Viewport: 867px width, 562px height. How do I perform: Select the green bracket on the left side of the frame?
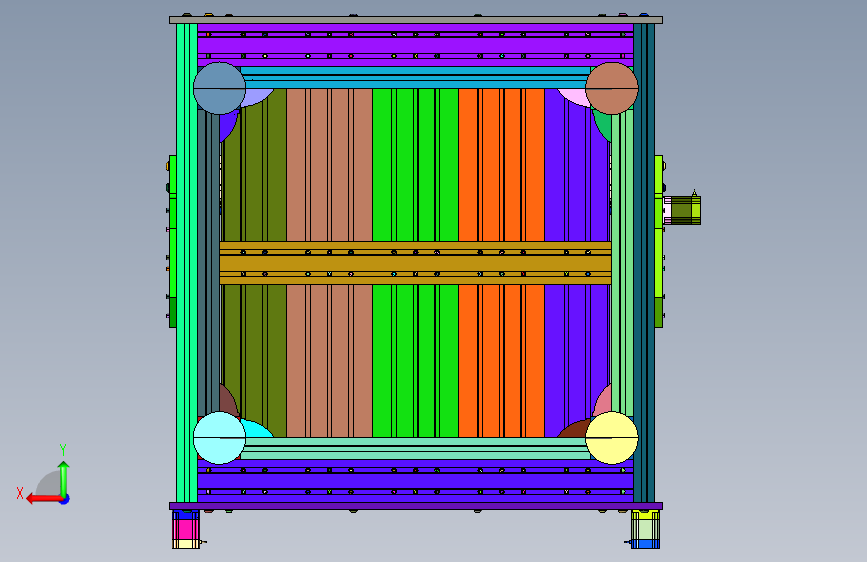173,241
